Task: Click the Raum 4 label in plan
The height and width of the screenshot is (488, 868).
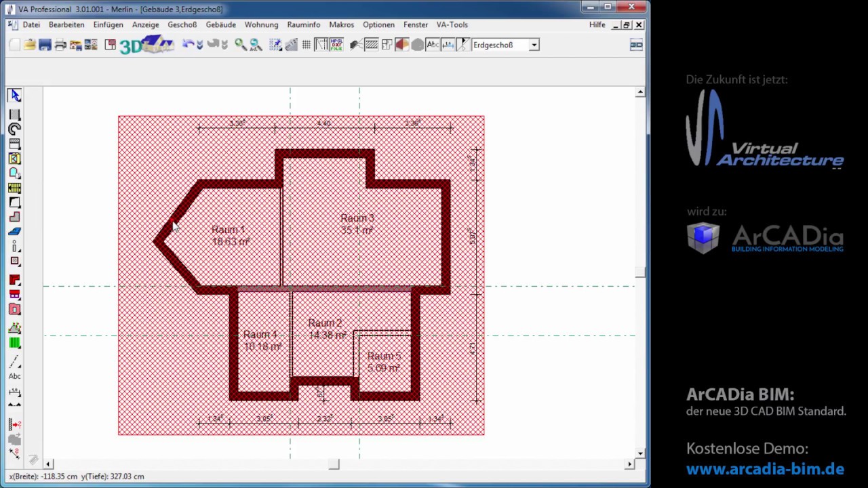Action: [260, 335]
